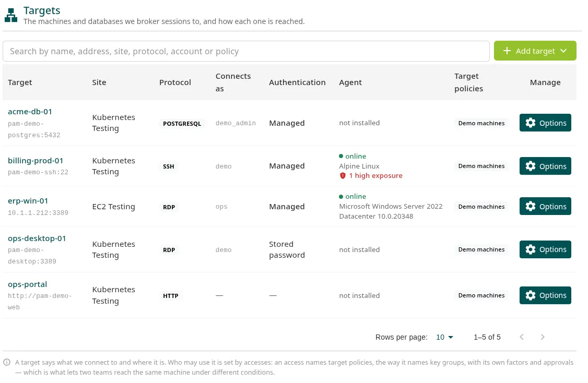Click the 'Alpine Linux' agent text
588x383 pixels.
[359, 166]
